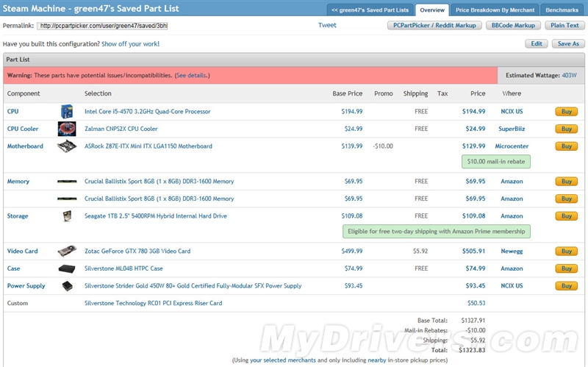This screenshot has height=367, width=588.
Task: Click the Amazon Prime free shipping notice
Action: pos(436,232)
